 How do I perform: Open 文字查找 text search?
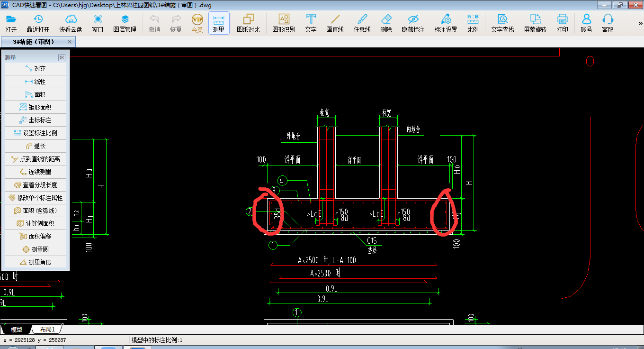tap(503, 23)
